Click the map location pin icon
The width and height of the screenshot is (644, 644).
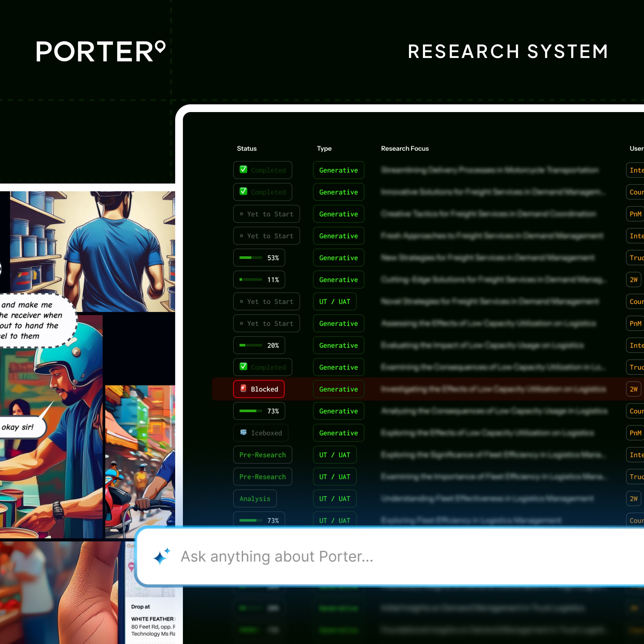[x=131, y=566]
